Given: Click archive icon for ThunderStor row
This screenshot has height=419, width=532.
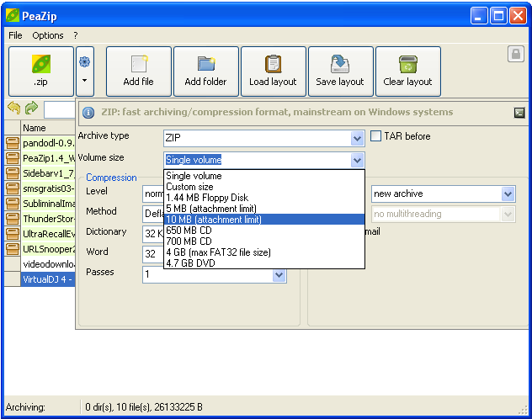Looking at the screenshot, I should pyautogui.click(x=13, y=219).
